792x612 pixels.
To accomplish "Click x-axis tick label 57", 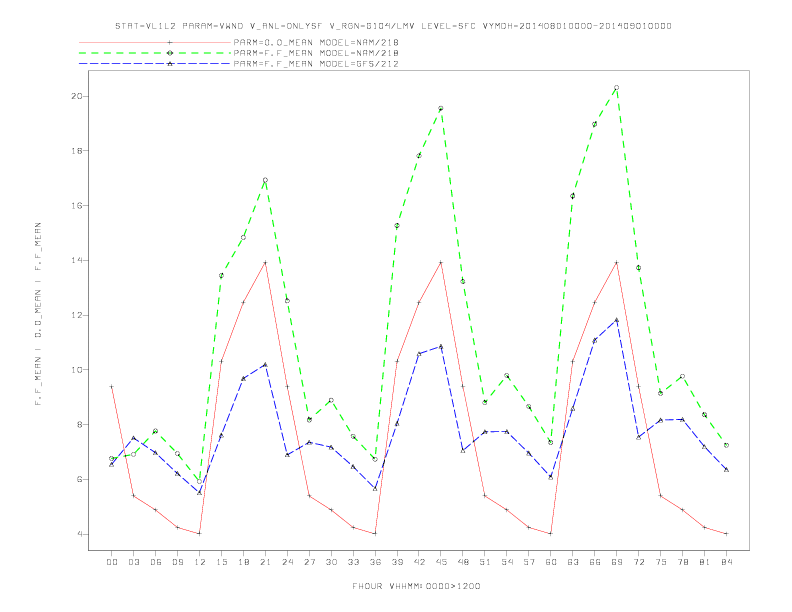I will tap(529, 562).
